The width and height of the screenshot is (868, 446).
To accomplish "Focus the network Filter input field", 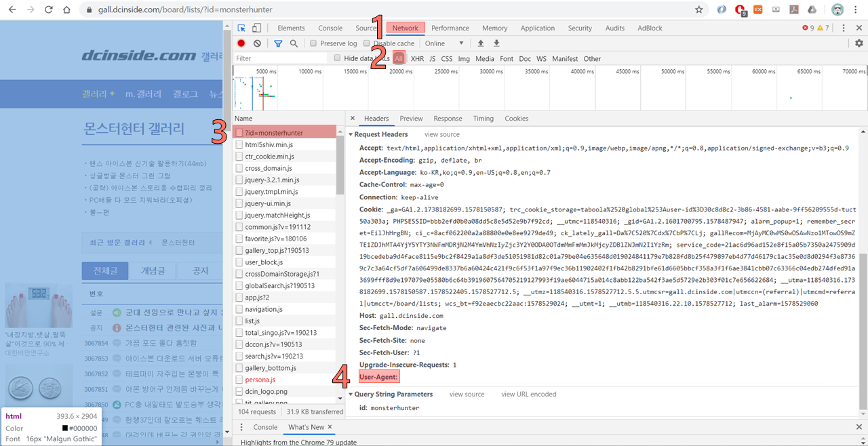I will 280,59.
